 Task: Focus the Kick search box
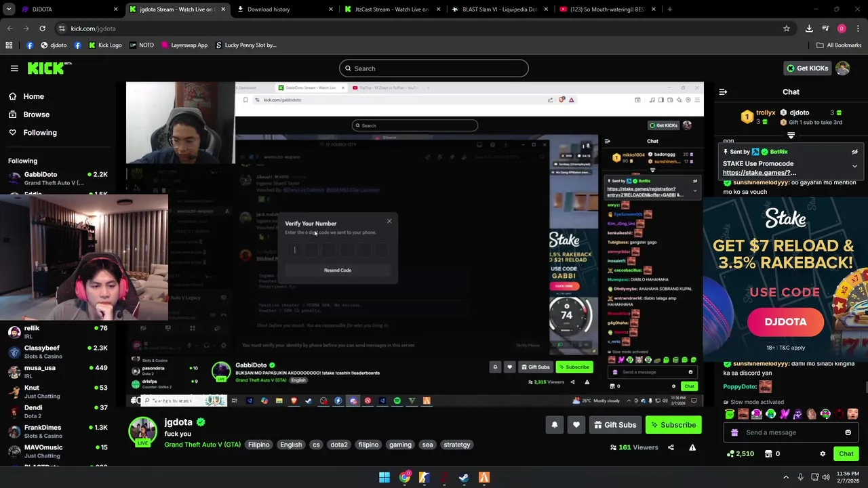434,68
